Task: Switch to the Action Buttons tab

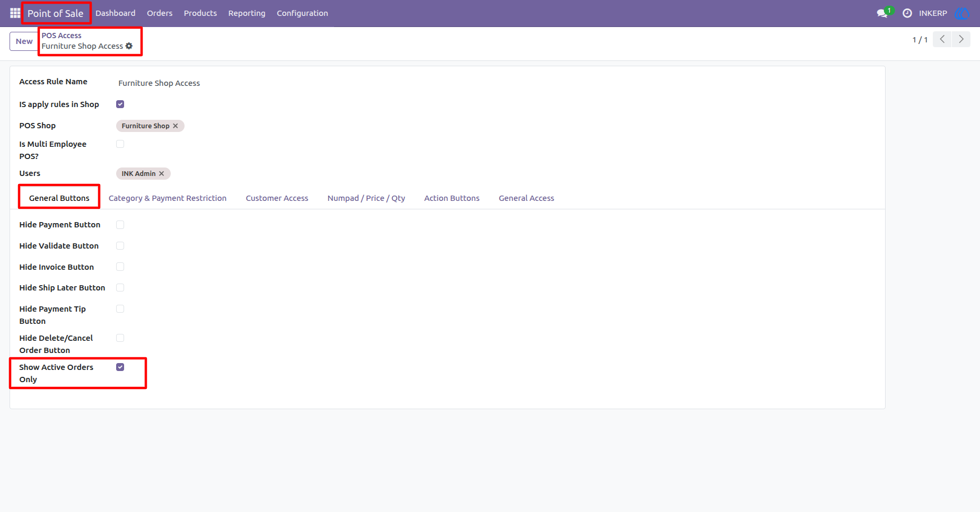Action: (452, 198)
